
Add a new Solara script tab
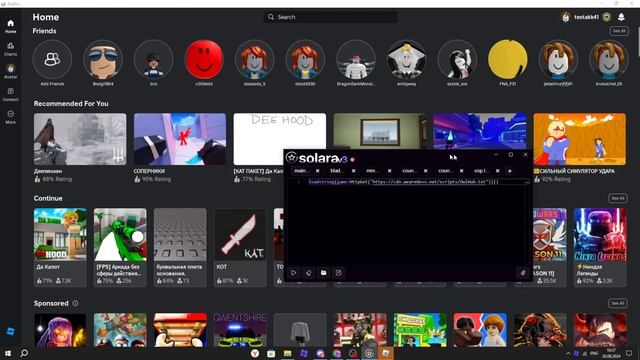[509, 171]
